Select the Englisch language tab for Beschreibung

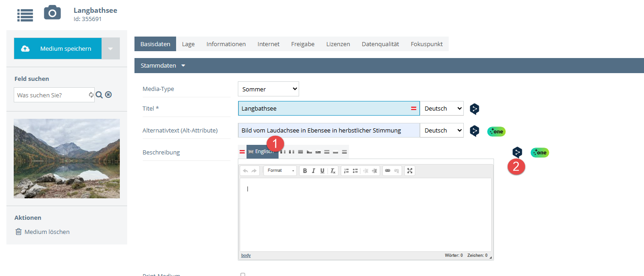tap(263, 152)
